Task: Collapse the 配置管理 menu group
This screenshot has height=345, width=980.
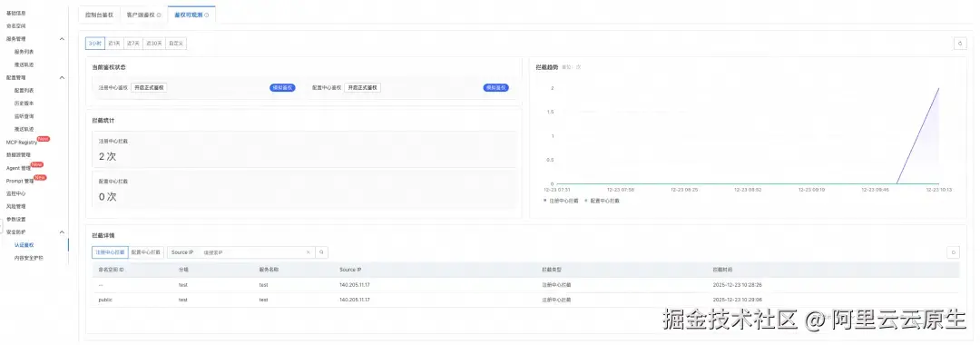Action: point(62,77)
